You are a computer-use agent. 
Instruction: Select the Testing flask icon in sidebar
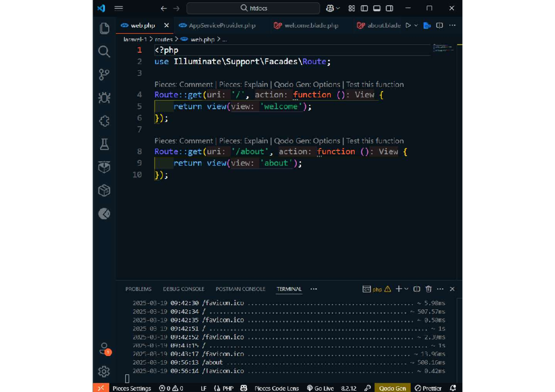click(x=104, y=144)
